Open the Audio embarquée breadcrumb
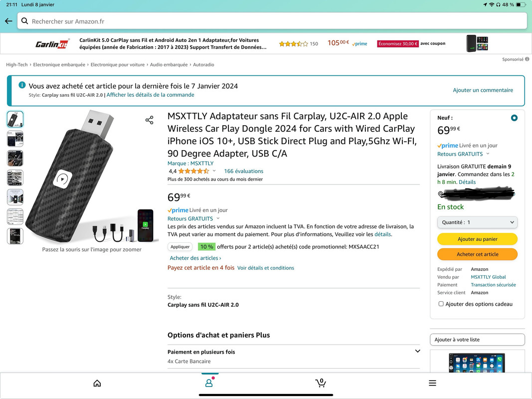Viewport: 532px width, 399px height. (169, 64)
